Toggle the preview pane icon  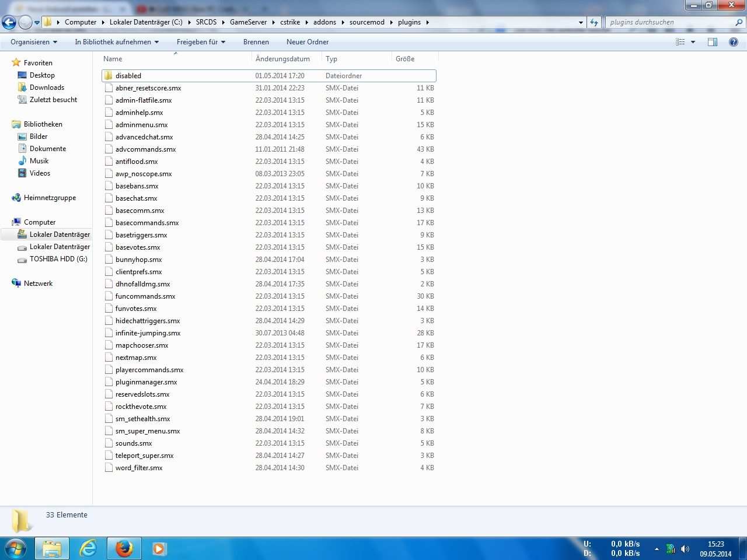(712, 42)
